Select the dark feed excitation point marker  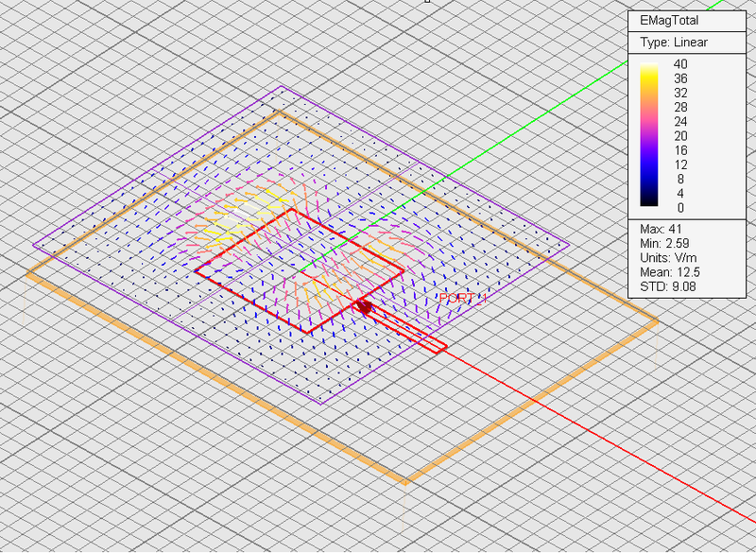click(364, 307)
